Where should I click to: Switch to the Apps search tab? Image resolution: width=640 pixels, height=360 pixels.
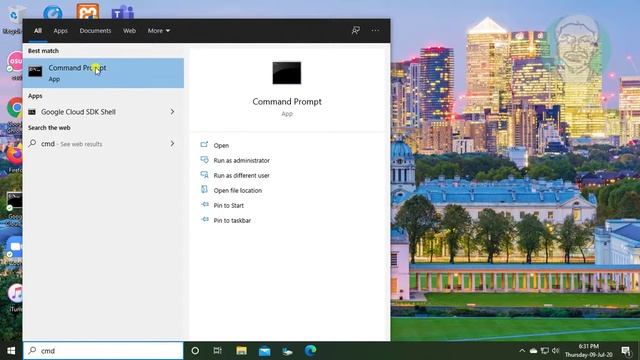[x=60, y=31]
